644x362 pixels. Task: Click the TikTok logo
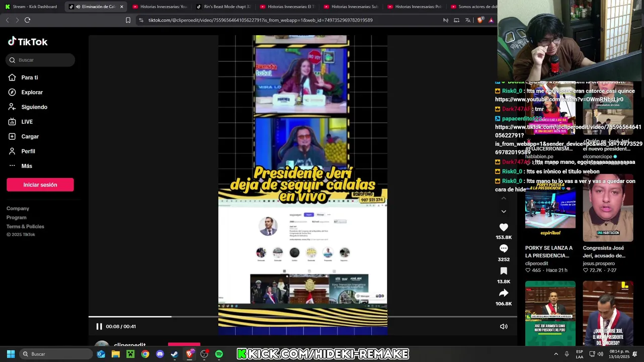tap(28, 42)
